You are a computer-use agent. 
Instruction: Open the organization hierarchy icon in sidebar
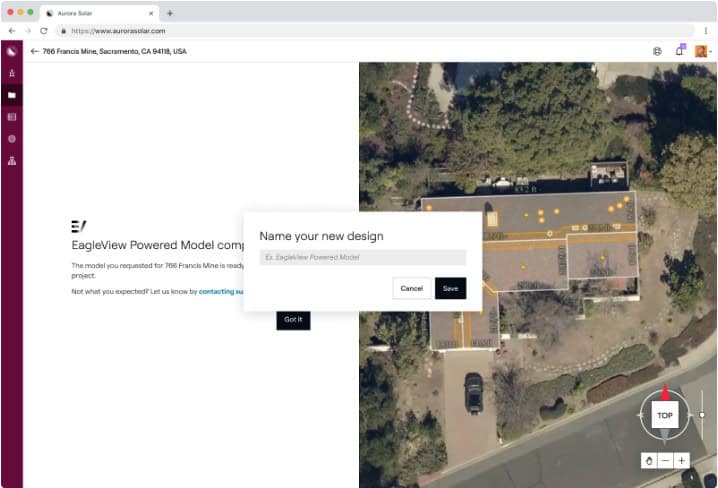(12, 161)
